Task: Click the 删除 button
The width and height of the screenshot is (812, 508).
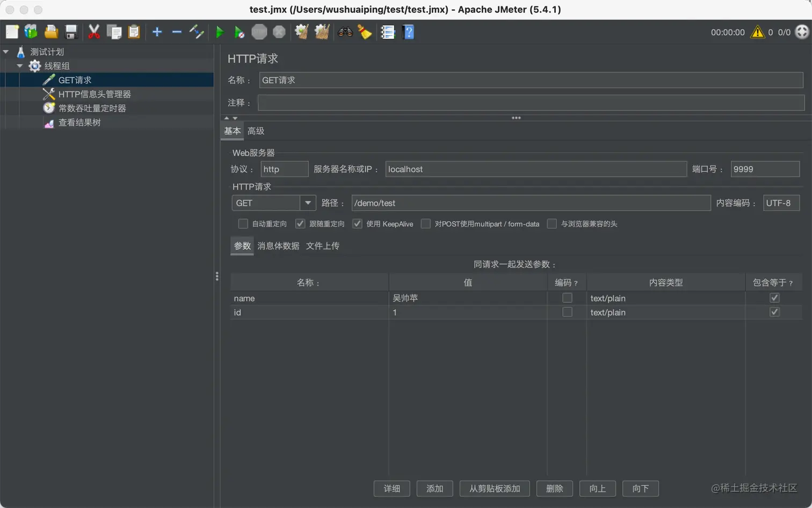Action: [x=555, y=489]
